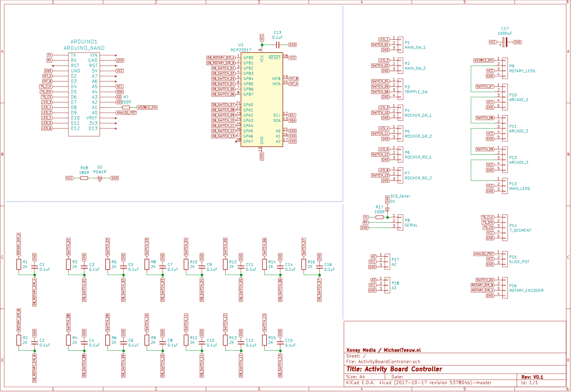Select the D2 POWER LED symbol

tap(100, 179)
